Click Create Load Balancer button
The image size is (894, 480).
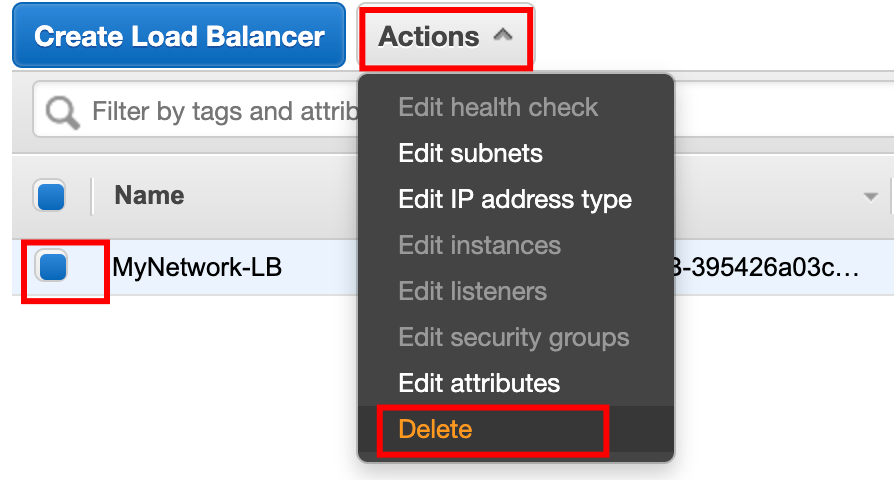pos(179,35)
